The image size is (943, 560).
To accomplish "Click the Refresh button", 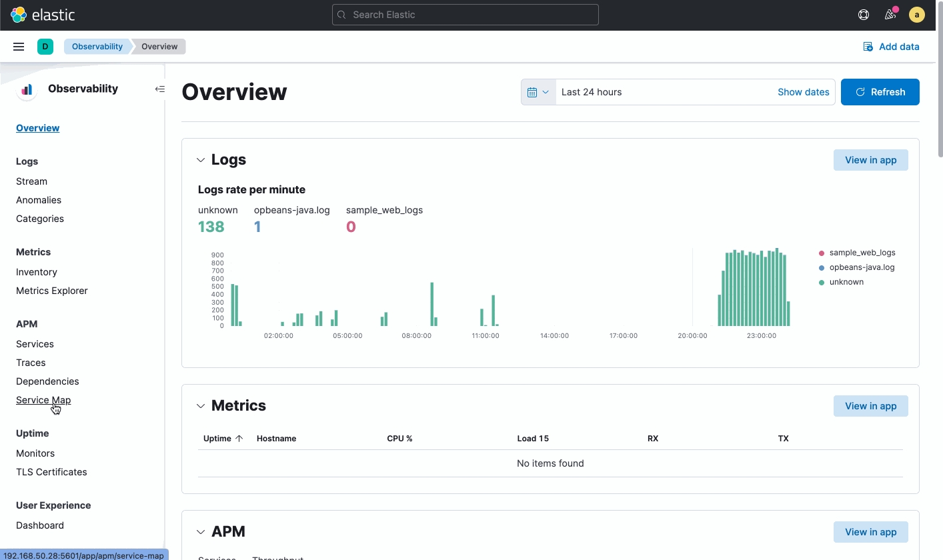I will pyautogui.click(x=880, y=92).
